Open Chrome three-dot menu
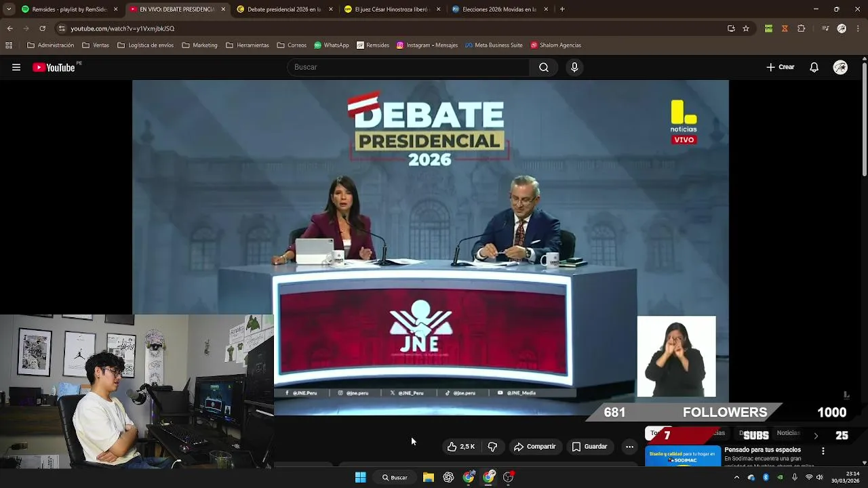 (859, 28)
